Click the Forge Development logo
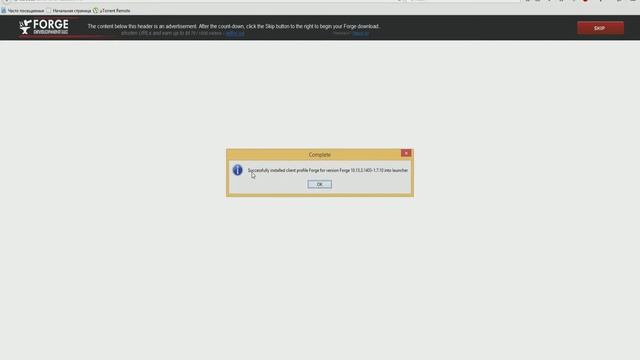This screenshot has width=640, height=360. 44,27
